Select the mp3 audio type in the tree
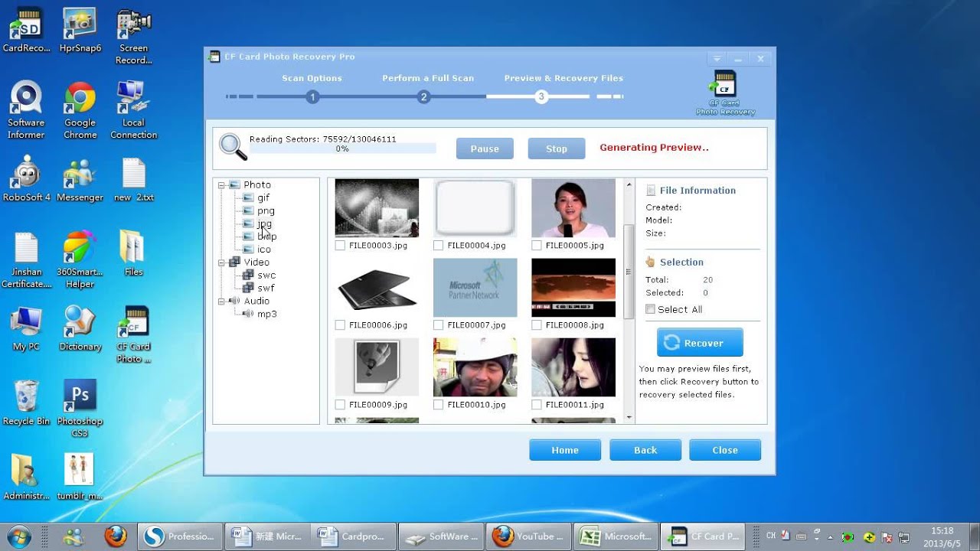 click(x=267, y=314)
